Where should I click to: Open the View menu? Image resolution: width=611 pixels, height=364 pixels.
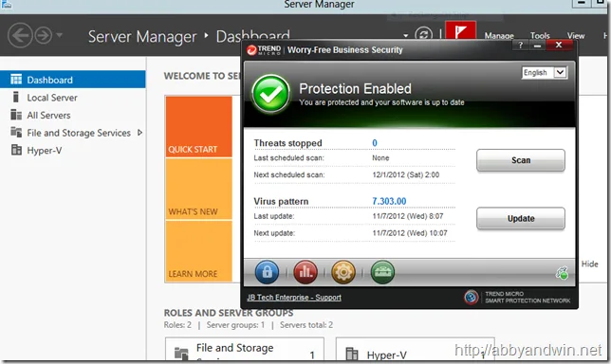coord(576,36)
